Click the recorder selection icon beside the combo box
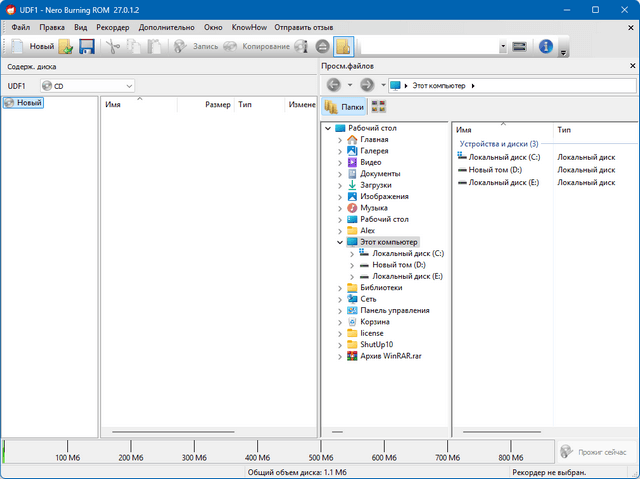The image size is (640, 479). click(x=520, y=46)
